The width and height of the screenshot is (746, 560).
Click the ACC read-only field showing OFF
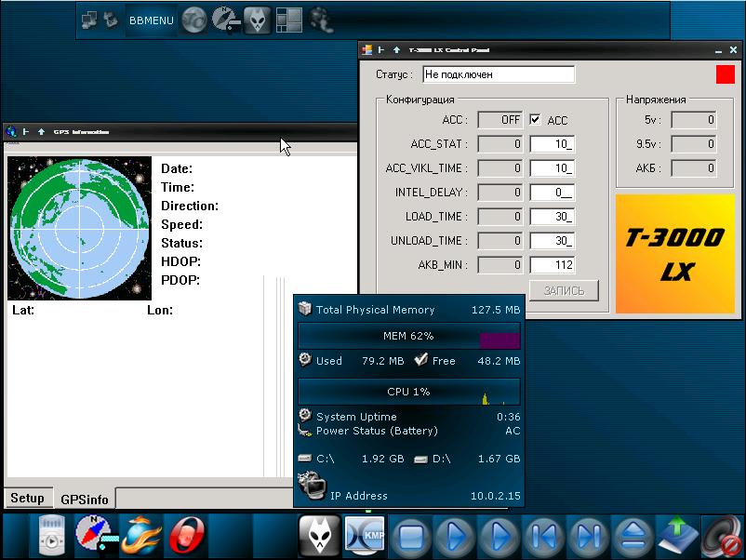tap(500, 120)
